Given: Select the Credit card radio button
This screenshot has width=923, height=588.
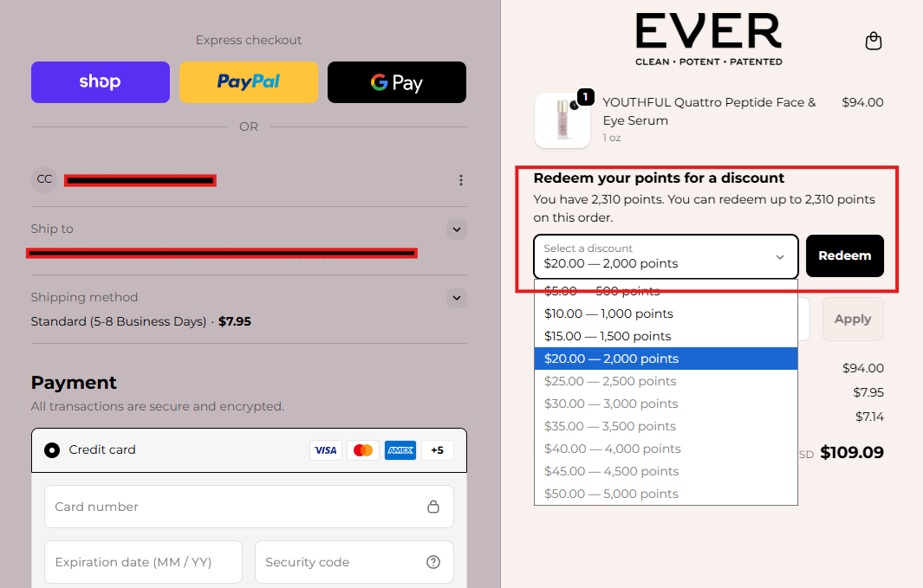Looking at the screenshot, I should pyautogui.click(x=52, y=450).
